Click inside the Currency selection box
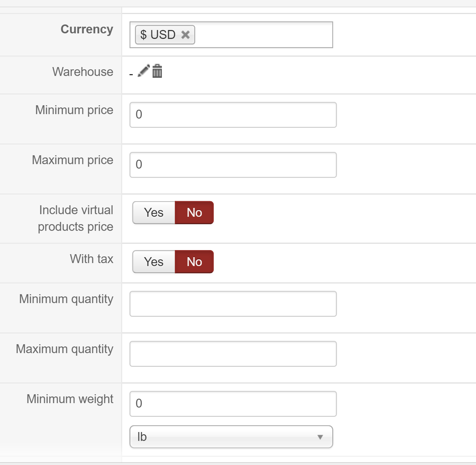The width and height of the screenshot is (476, 465). (263, 35)
